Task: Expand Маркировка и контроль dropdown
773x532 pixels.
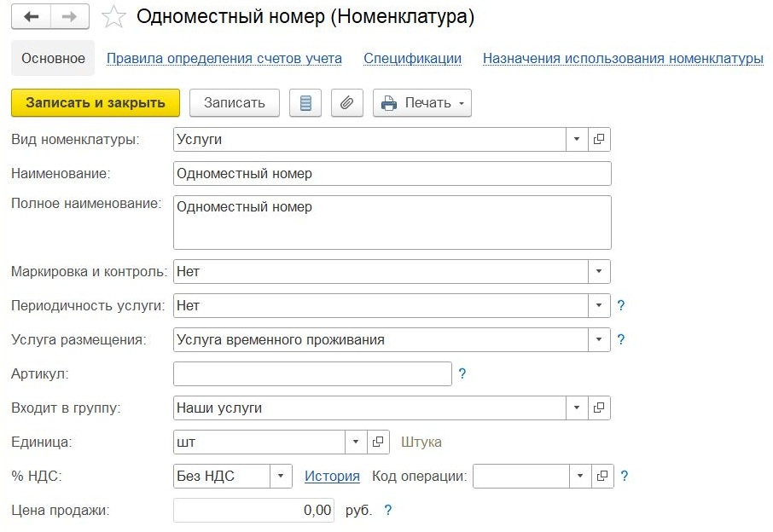Action: click(x=599, y=271)
